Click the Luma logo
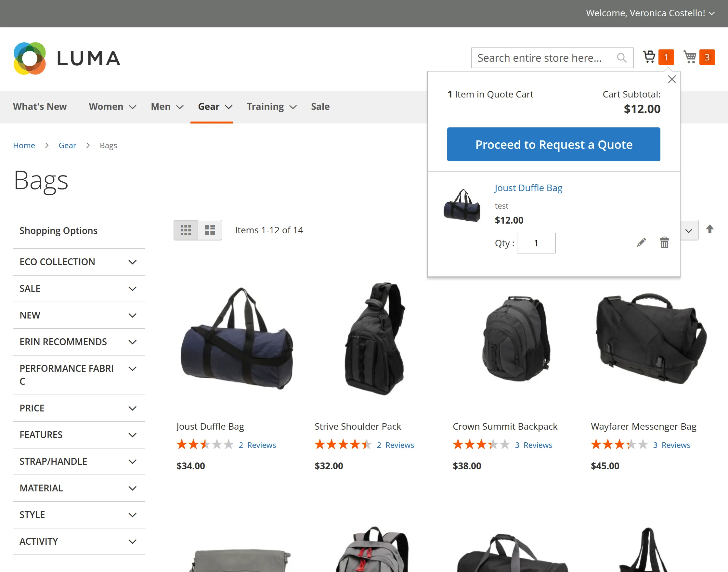 (x=67, y=58)
